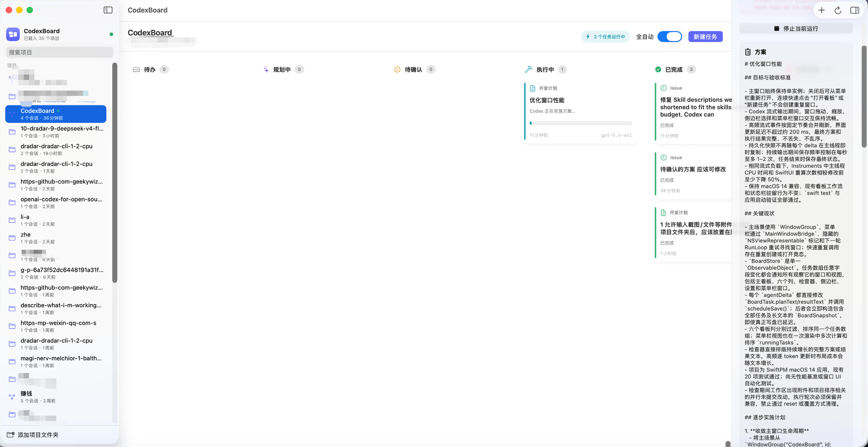Click the 方案 document icon in the inspector
This screenshot has width=868, height=447.
[x=748, y=52]
